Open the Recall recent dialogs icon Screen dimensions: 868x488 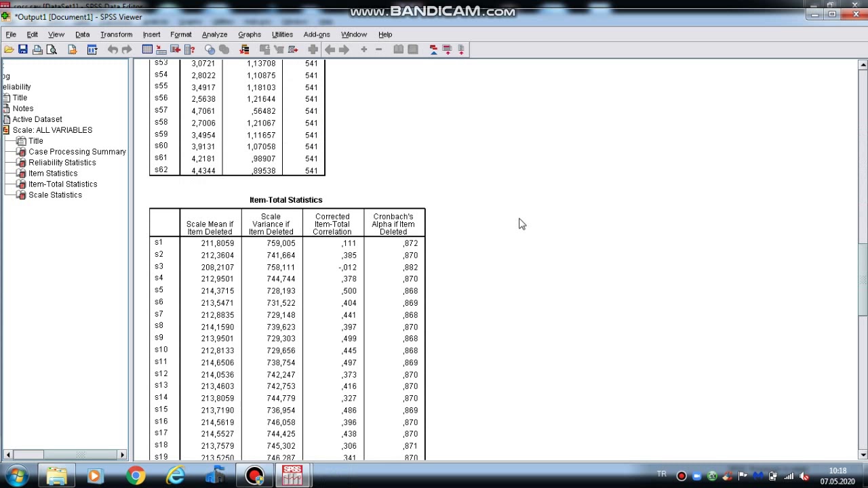click(92, 49)
